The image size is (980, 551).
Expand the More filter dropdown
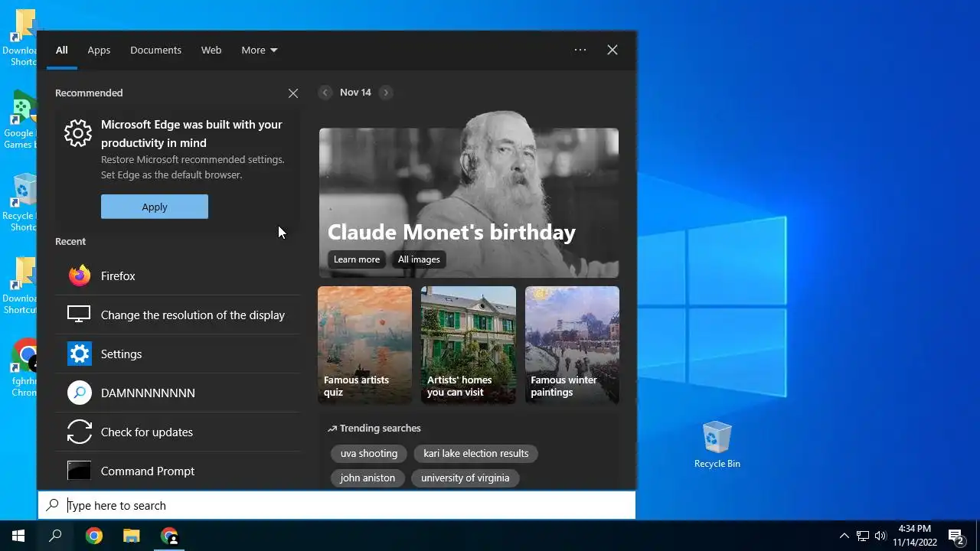[260, 50]
